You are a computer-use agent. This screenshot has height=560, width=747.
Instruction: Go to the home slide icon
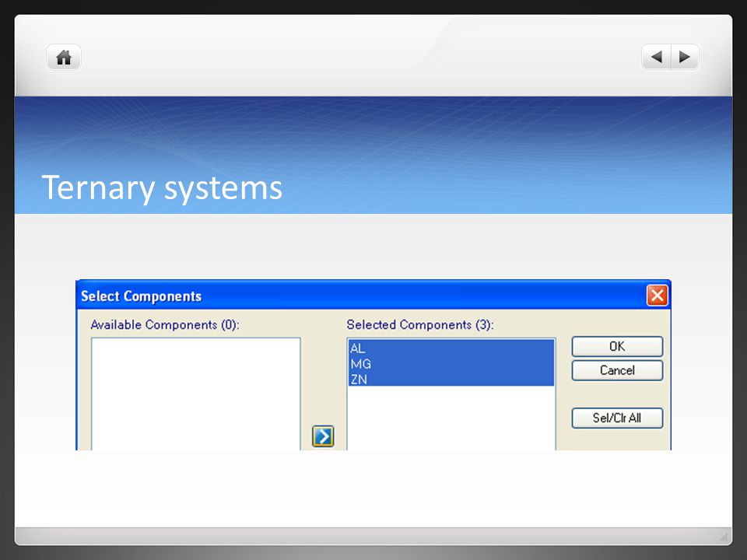click(x=64, y=58)
